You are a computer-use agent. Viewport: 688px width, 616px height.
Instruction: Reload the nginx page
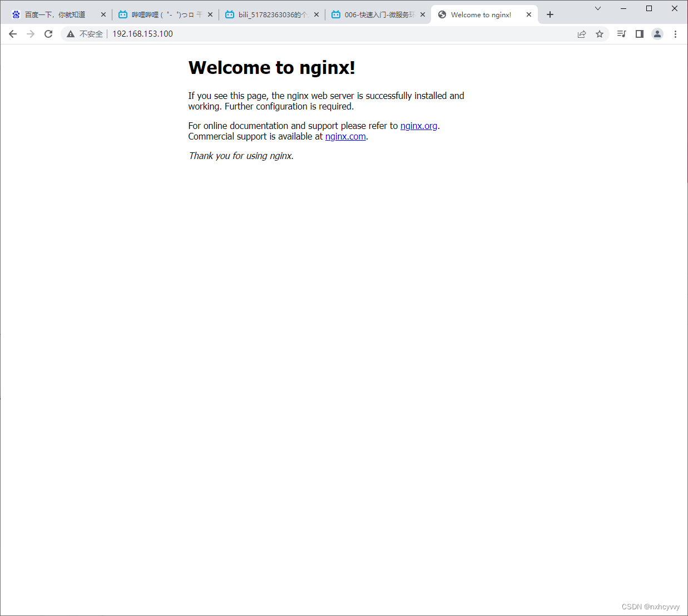click(x=48, y=34)
